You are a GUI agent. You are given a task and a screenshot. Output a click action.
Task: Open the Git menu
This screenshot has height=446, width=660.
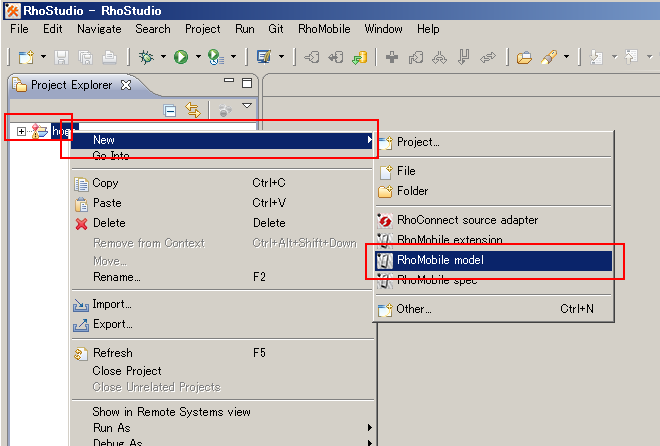[276, 29]
